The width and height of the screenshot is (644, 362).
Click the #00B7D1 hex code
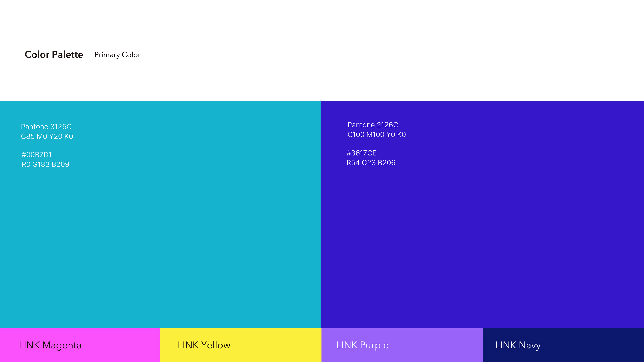37,155
